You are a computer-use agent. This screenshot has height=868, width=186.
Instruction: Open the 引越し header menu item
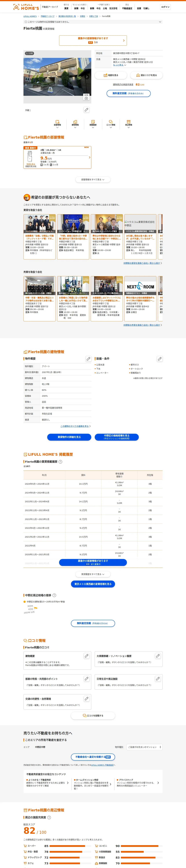point(146,8)
